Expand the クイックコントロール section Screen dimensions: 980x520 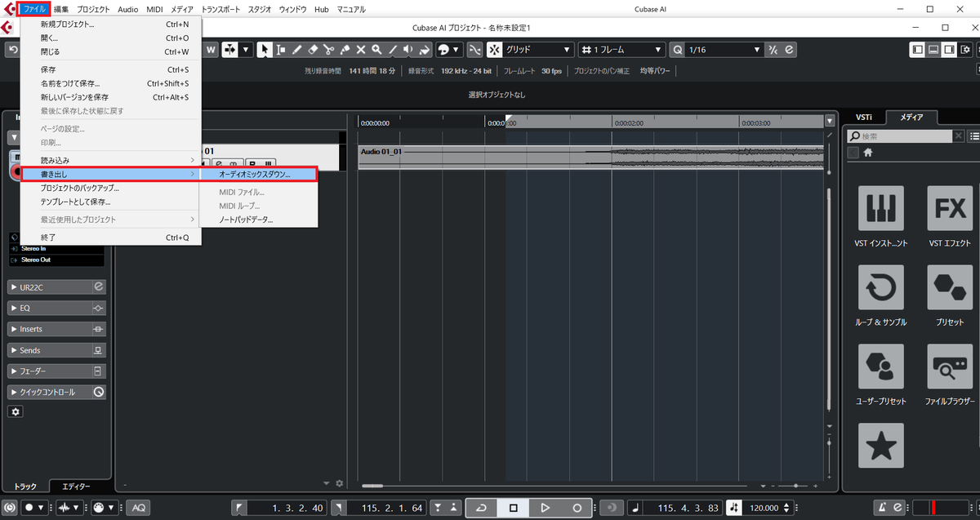coord(57,392)
